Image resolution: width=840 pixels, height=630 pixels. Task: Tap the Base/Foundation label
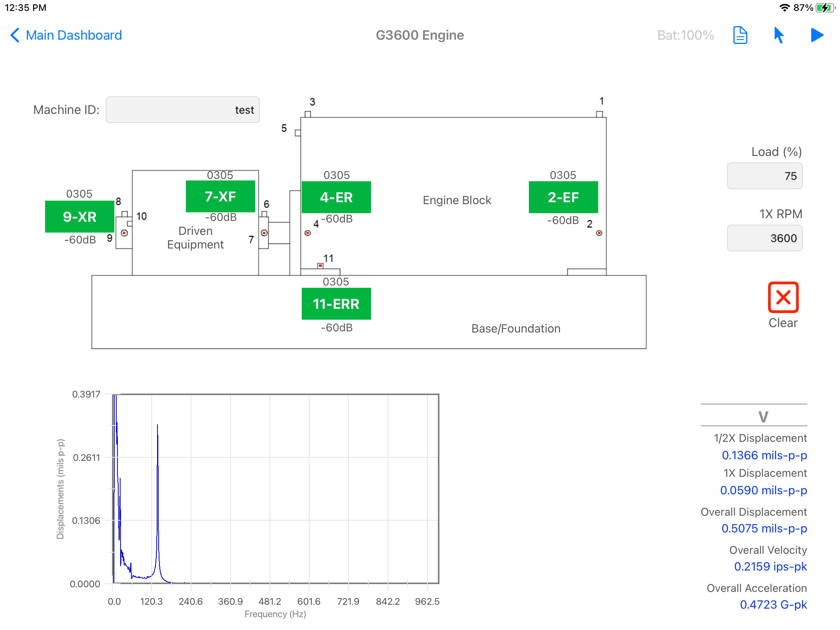[516, 329]
